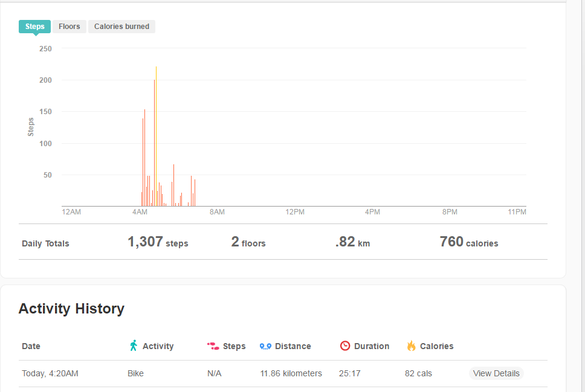Click the orange flame Calories icon
585x392 pixels.
click(411, 345)
